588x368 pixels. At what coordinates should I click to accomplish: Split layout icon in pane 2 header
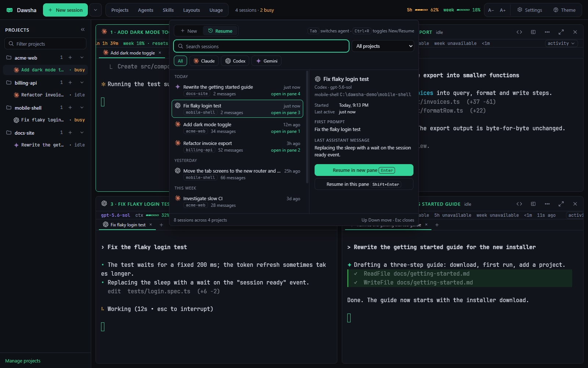click(x=533, y=32)
